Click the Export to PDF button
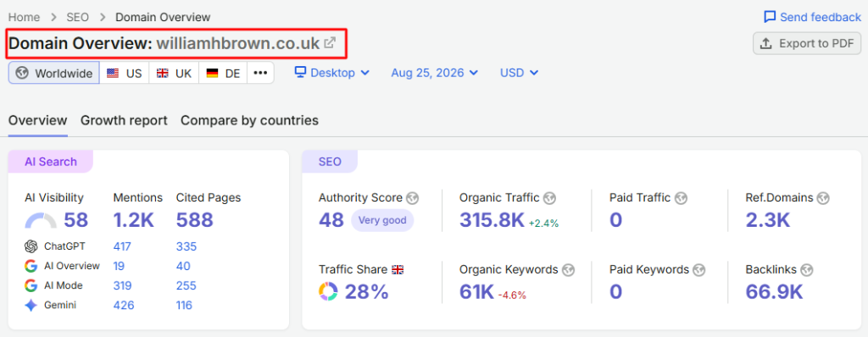Viewport: 868px width, 337px height. coord(807,44)
